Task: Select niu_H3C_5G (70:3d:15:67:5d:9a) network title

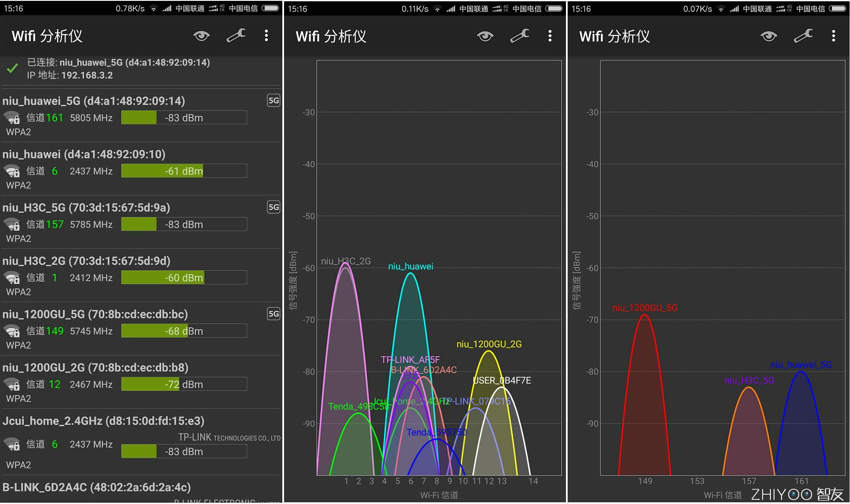Action: pos(86,208)
